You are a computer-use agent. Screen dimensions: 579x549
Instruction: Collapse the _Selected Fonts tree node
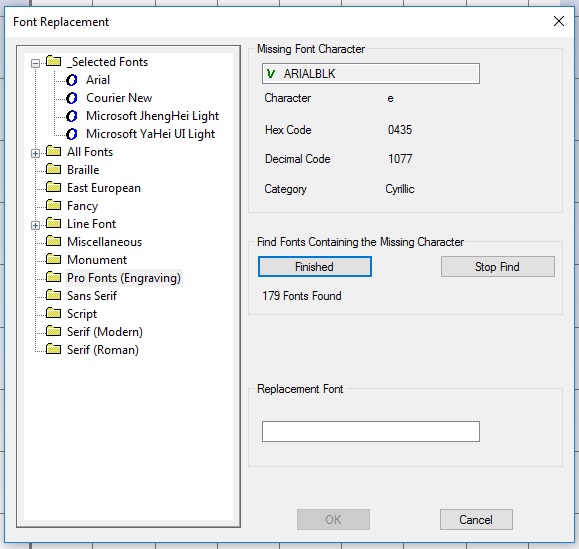point(35,64)
